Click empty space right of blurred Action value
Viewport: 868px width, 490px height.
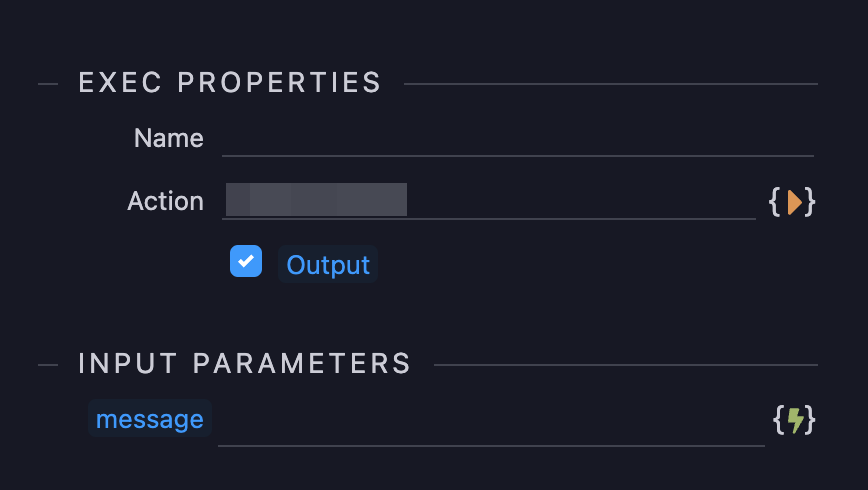pos(580,200)
